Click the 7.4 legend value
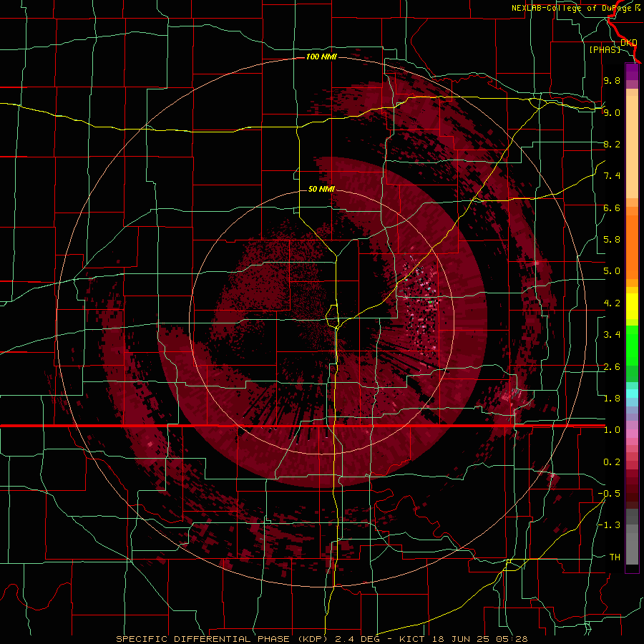 tap(612, 176)
